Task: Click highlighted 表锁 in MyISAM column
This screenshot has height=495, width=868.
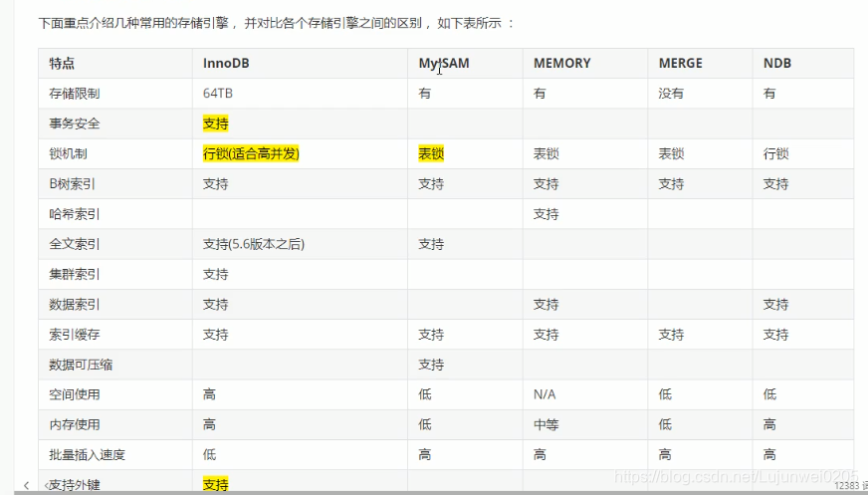Action: pos(431,153)
